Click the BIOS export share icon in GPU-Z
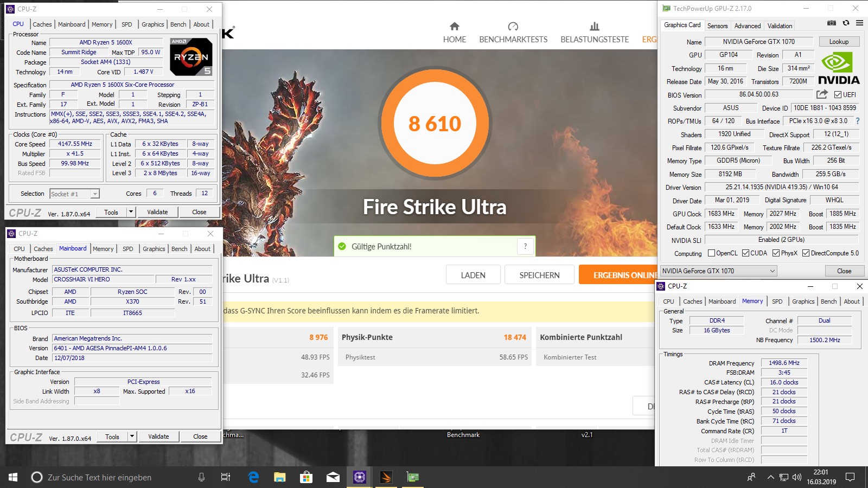Image resolution: width=868 pixels, height=488 pixels. click(822, 94)
